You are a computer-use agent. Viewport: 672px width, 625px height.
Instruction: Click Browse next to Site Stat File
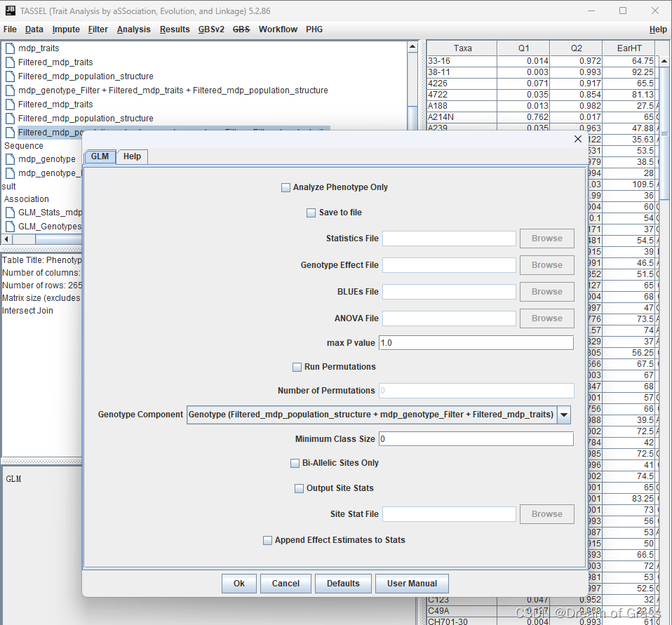click(547, 514)
